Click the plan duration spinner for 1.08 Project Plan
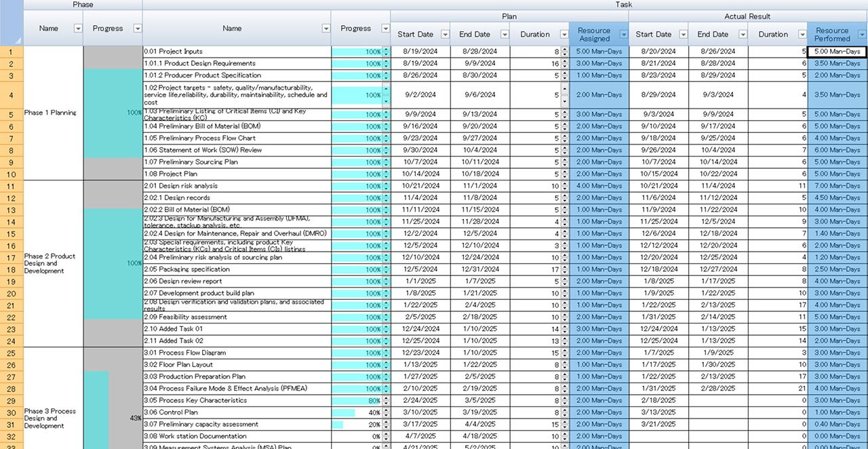Image resolution: width=868 pixels, height=449 pixels. click(x=565, y=174)
